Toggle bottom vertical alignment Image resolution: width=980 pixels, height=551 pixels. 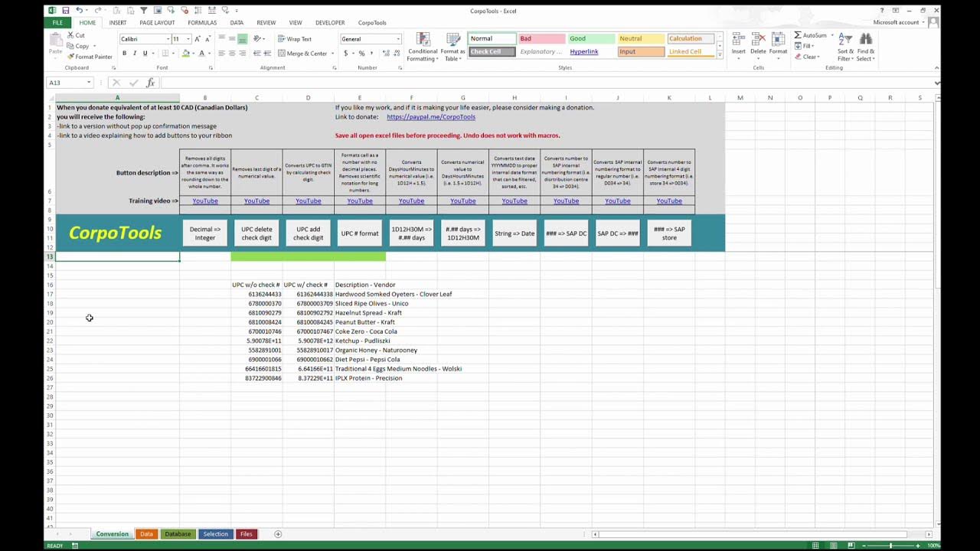[x=243, y=39]
